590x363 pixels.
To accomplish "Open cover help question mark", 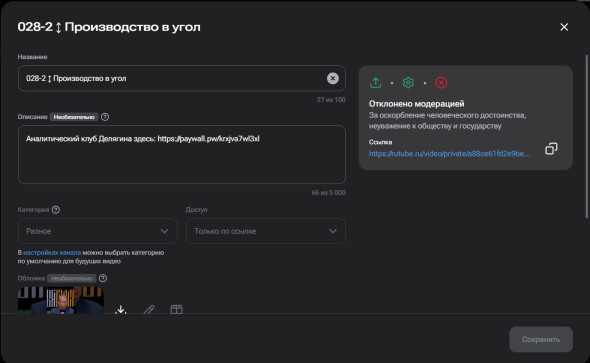I will (103, 278).
